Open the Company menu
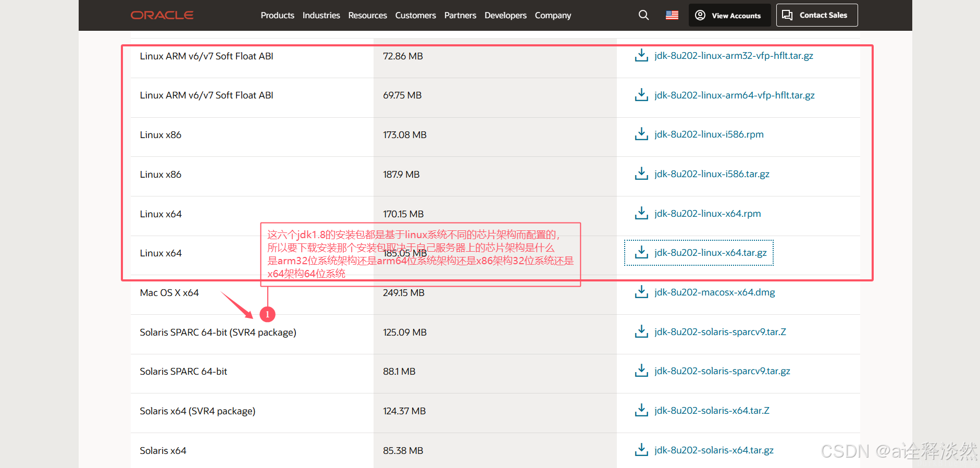980x468 pixels. 553,16
